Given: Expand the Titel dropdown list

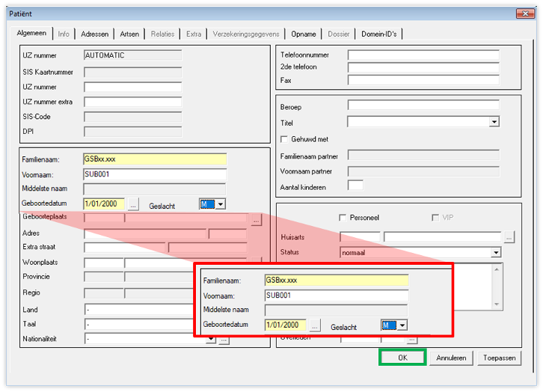Looking at the screenshot, I should pyautogui.click(x=494, y=121).
